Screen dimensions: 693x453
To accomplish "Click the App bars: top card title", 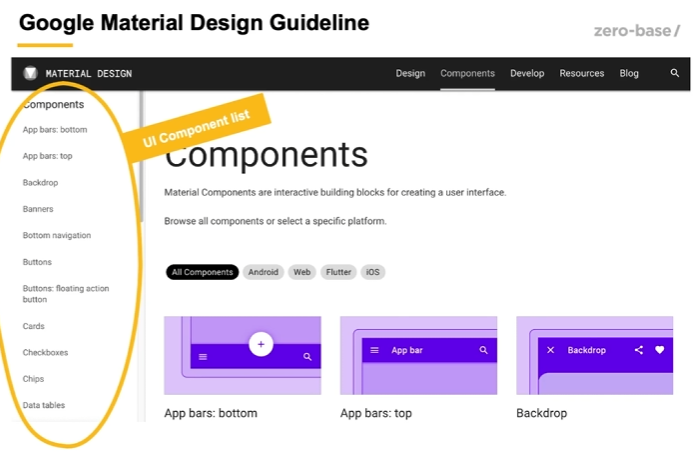I will 376,413.
